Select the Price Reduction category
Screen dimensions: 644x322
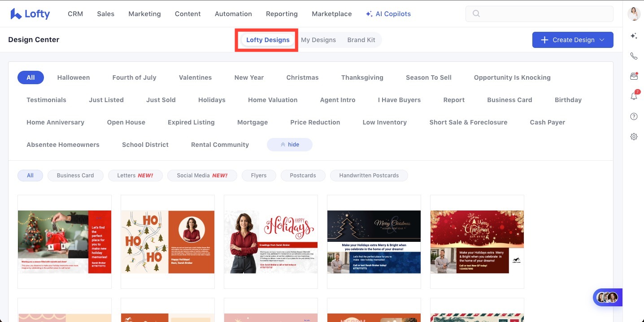(x=315, y=122)
